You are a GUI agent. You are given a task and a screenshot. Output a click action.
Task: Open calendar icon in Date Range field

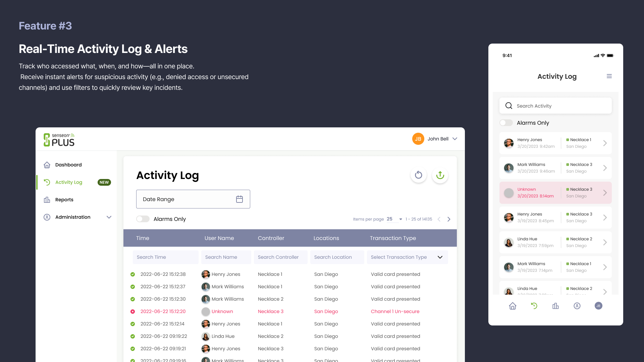pyautogui.click(x=239, y=199)
